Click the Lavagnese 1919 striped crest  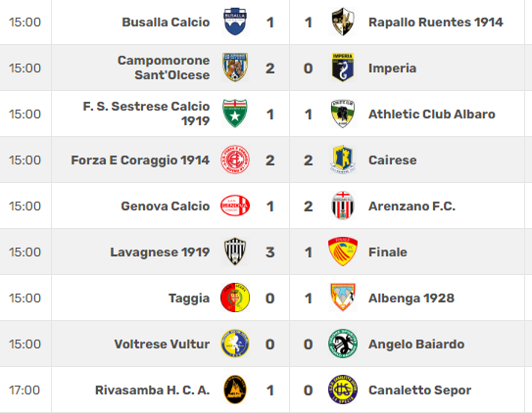235,252
